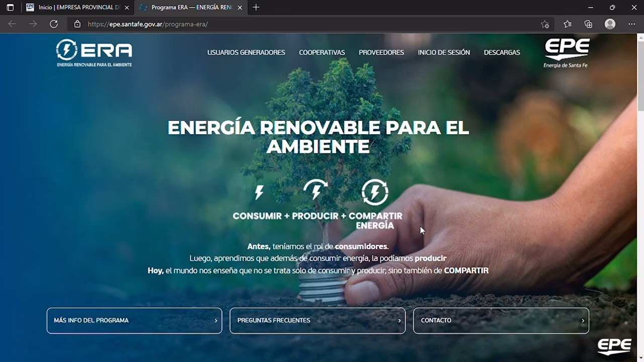Viewport: 644px width, 362px height.
Task: Click the compartir energía circular bolt icon
Action: (375, 192)
